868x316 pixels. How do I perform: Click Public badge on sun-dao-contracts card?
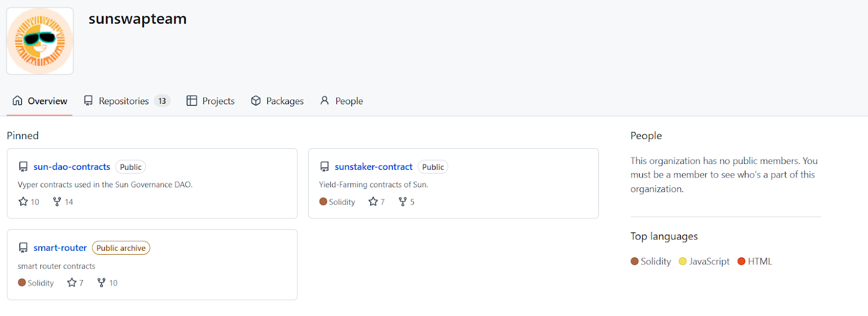[131, 167]
